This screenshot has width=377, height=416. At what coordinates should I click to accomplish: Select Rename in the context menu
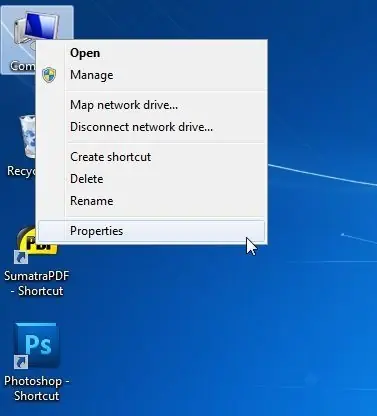[152, 201]
